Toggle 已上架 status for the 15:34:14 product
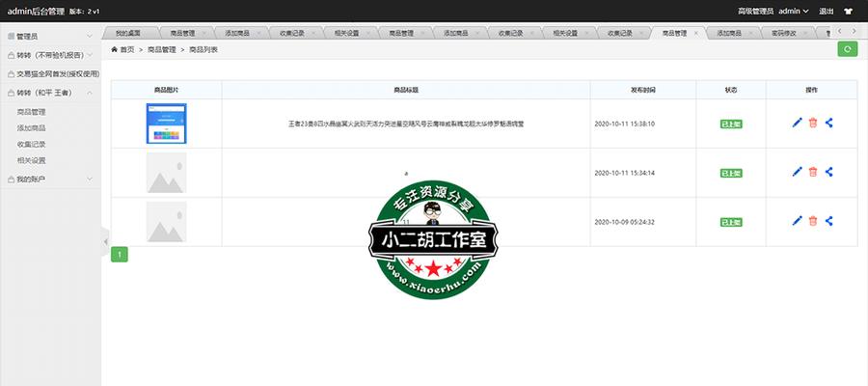 click(x=731, y=173)
